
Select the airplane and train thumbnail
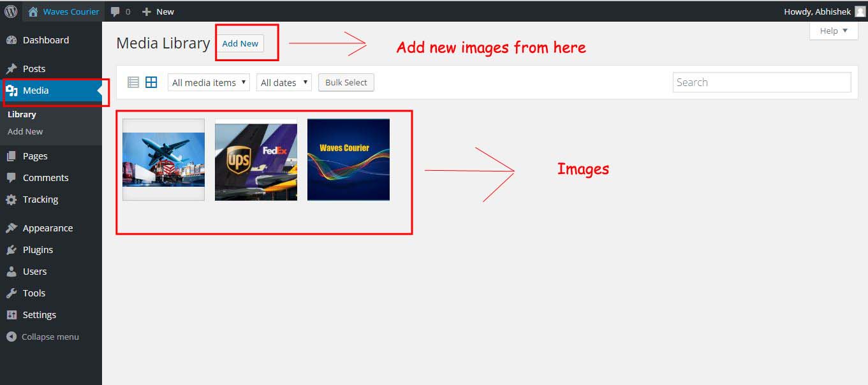[x=163, y=159]
